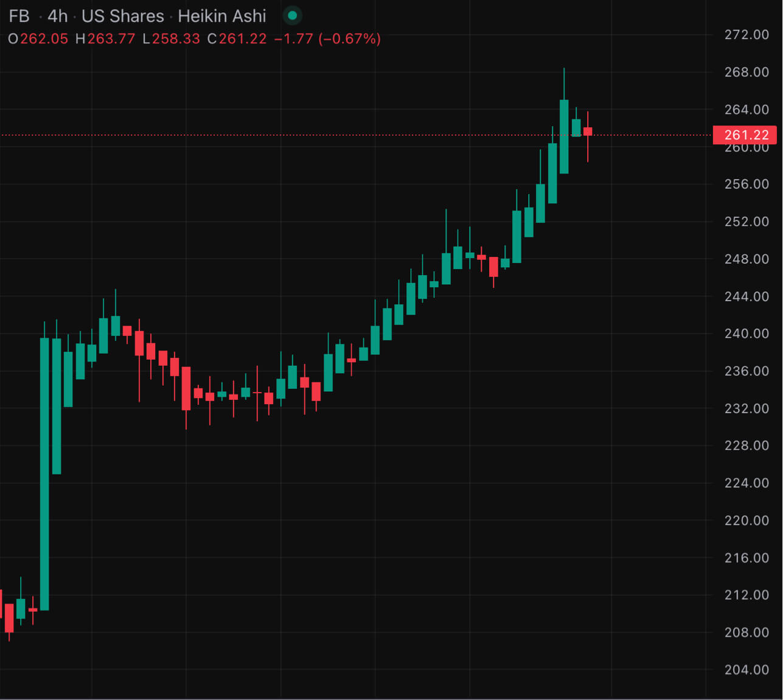The image size is (783, 700).
Task: Click the 248.00 price axis label
Action: coord(746,259)
